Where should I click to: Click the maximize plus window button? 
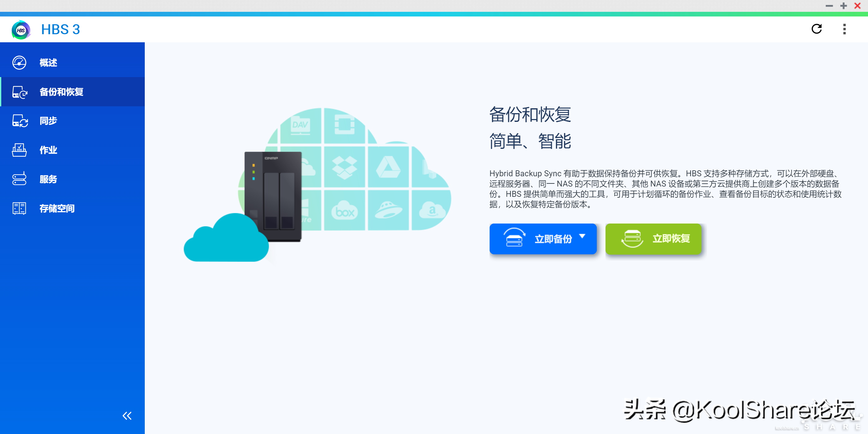pos(843,6)
